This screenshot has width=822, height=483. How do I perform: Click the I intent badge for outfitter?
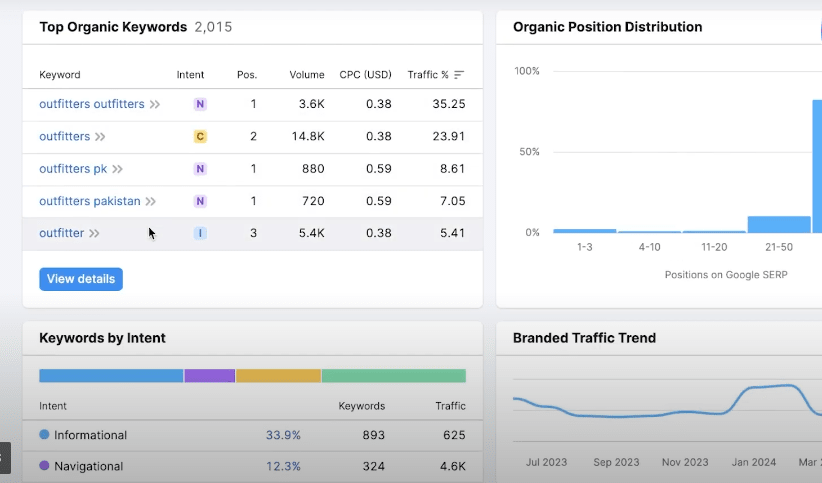200,233
